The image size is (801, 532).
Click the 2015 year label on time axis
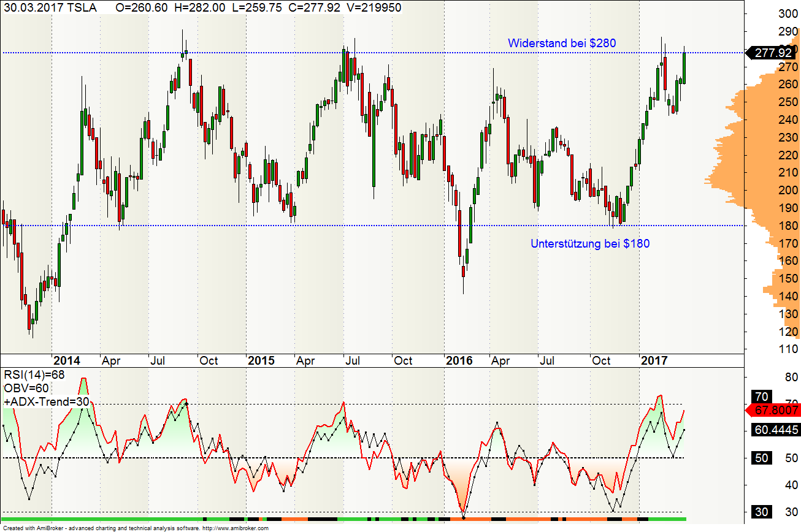(x=261, y=360)
